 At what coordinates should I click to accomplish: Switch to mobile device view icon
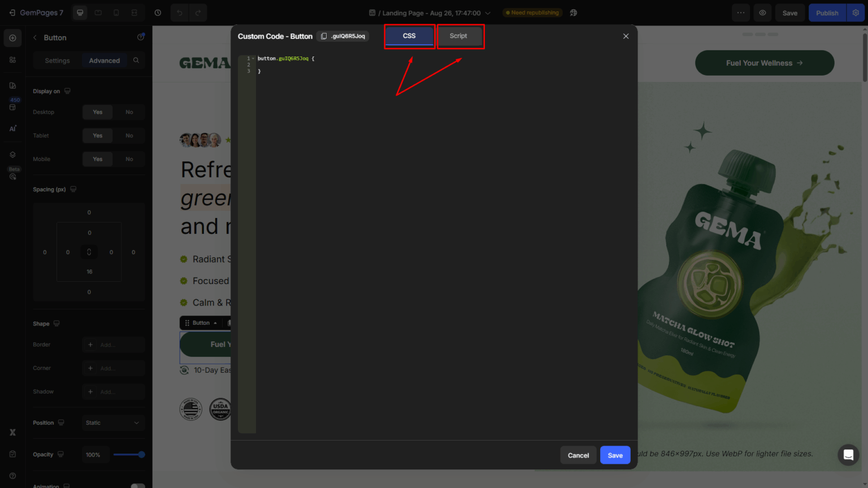pyautogui.click(x=116, y=12)
